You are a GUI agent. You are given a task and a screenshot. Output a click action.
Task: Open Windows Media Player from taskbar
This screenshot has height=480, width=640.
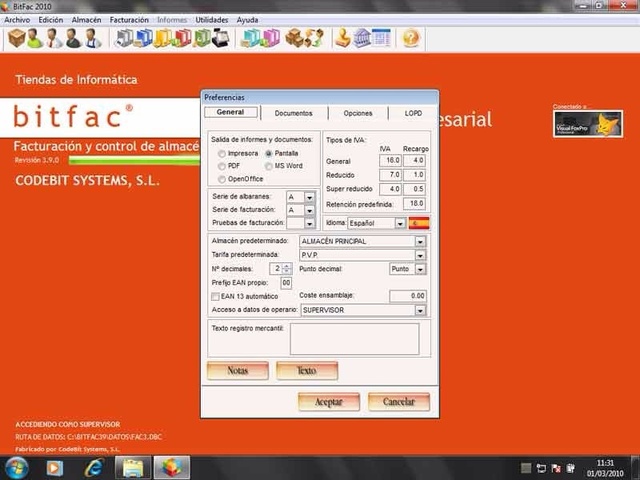(55, 468)
